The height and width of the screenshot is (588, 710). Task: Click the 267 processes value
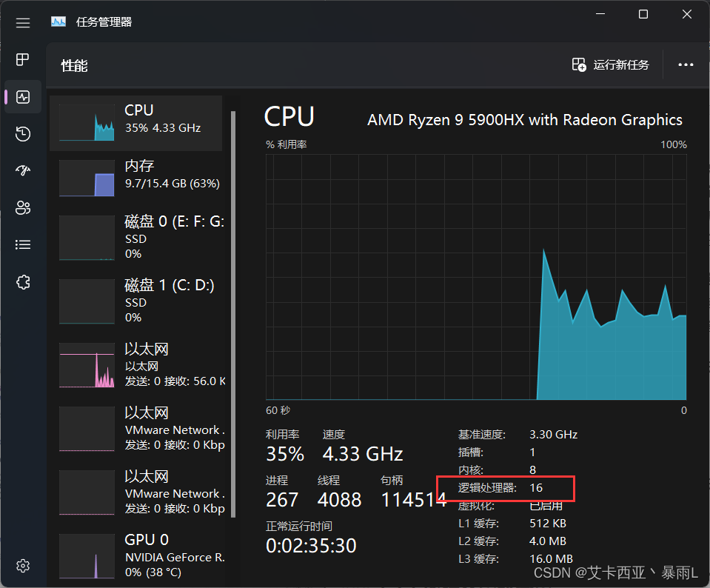tap(281, 500)
